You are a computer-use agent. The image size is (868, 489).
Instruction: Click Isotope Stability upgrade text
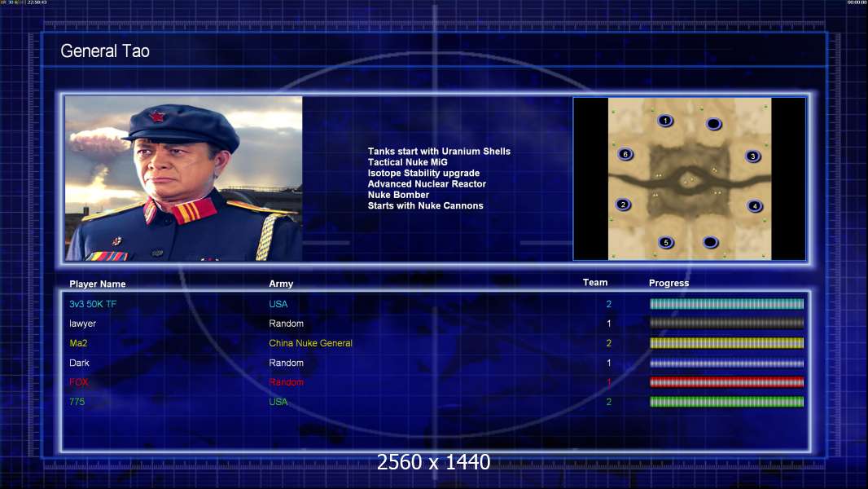[423, 173]
